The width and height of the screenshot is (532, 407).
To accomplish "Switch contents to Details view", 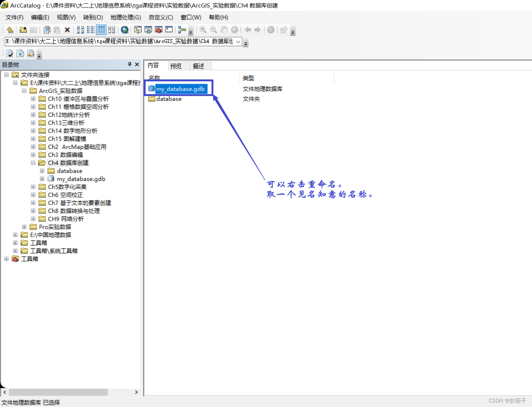I will [x=101, y=30].
